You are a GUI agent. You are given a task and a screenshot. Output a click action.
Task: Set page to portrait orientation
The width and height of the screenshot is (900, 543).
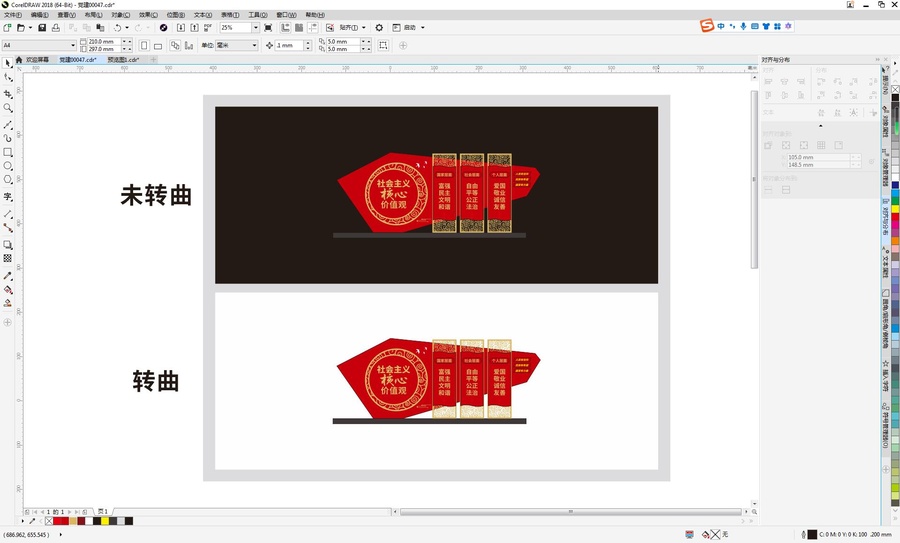pos(144,45)
